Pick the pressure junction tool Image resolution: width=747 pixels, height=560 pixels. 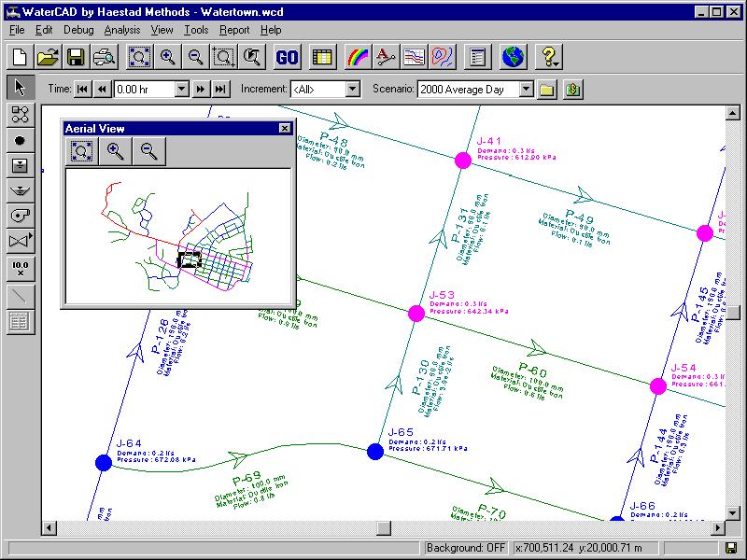tap(20, 141)
